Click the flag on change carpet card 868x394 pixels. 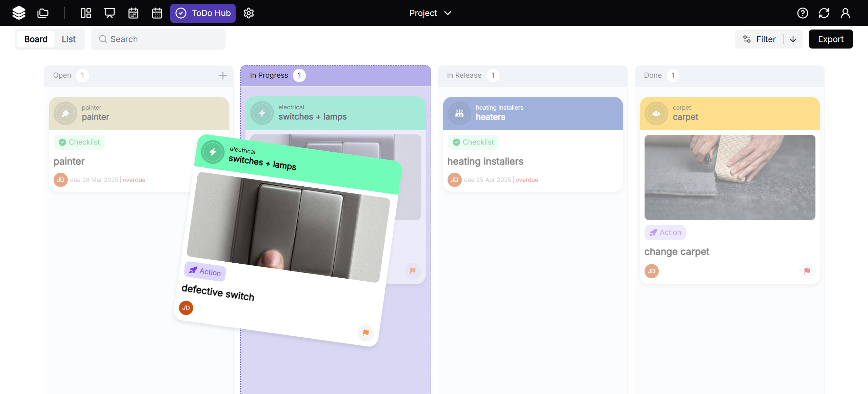tap(807, 271)
